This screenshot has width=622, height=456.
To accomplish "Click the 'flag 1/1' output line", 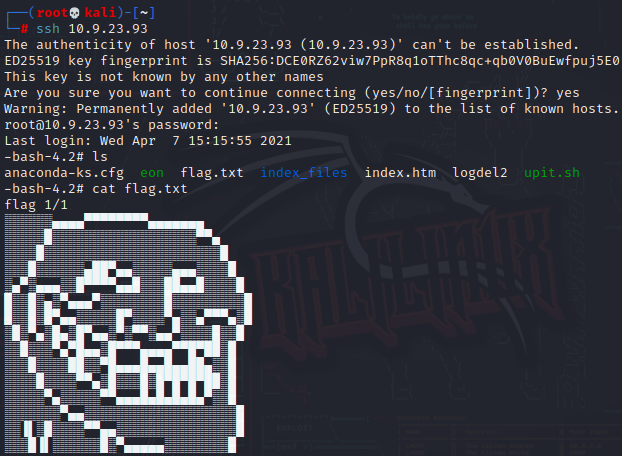I will coord(36,205).
